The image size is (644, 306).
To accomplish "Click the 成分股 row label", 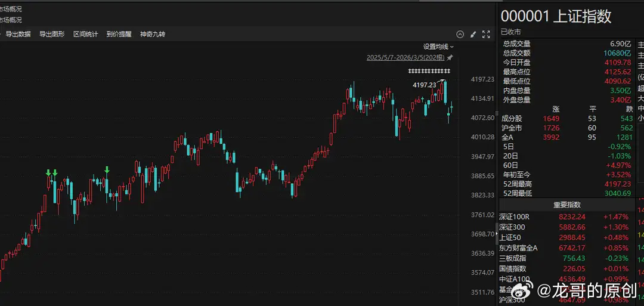I will [x=512, y=119].
